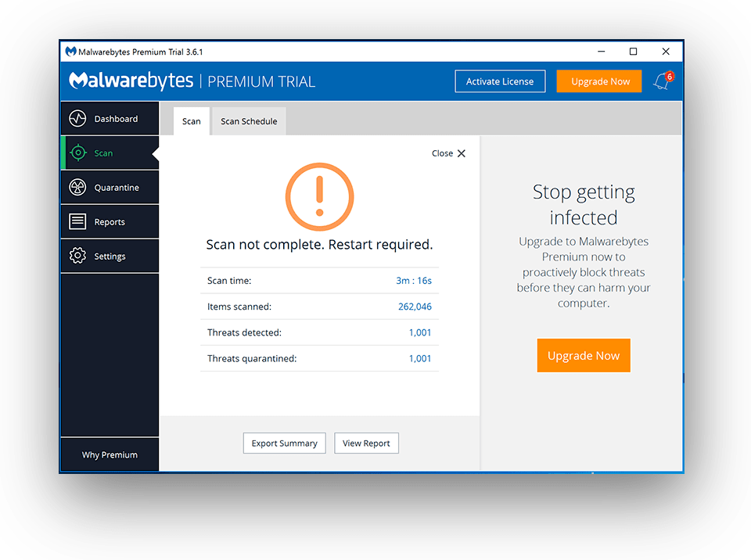Click the Settings gear icon

(77, 257)
